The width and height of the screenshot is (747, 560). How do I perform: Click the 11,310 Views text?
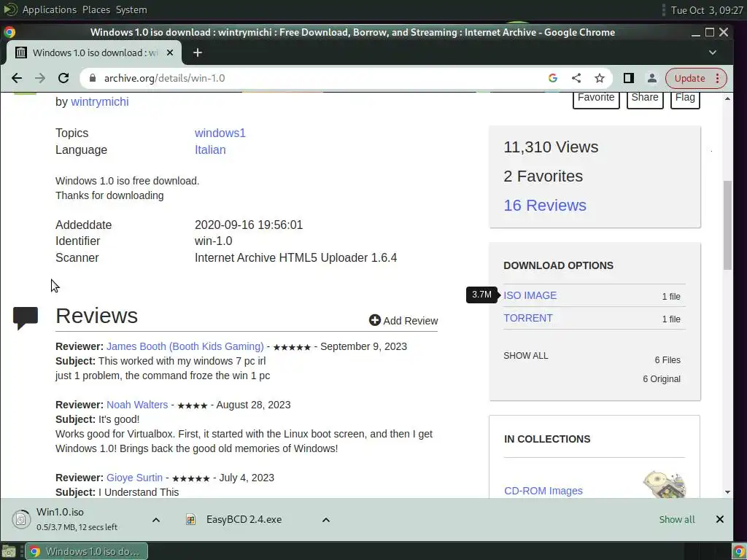coord(551,147)
